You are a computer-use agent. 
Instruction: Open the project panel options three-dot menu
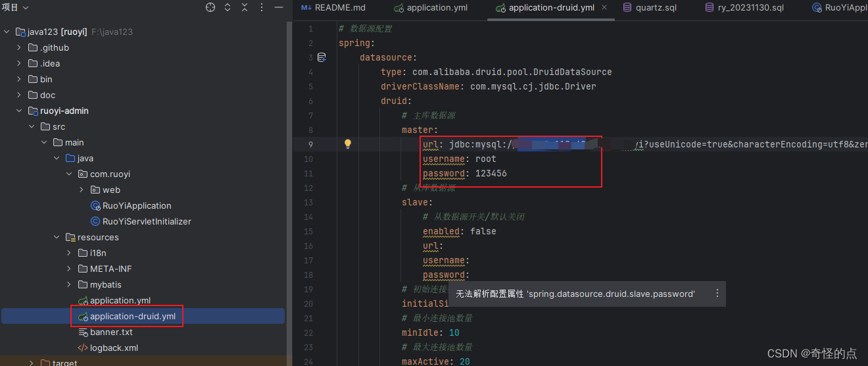tap(262, 8)
